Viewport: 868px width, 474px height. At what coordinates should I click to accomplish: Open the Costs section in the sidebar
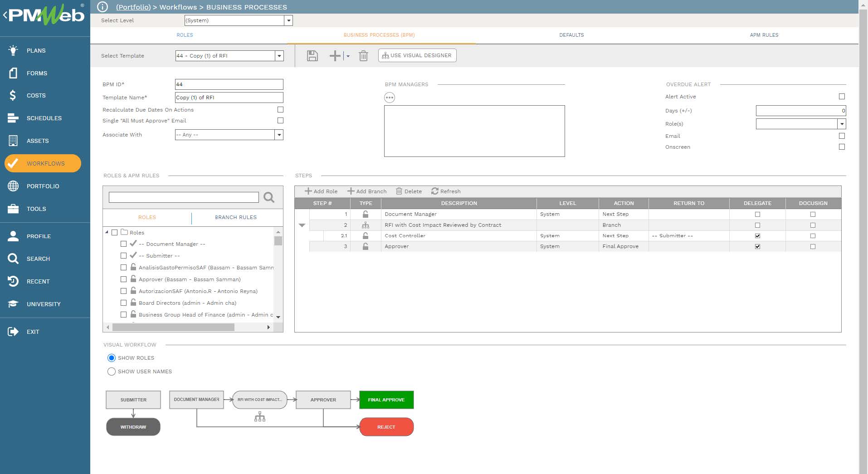pos(36,95)
